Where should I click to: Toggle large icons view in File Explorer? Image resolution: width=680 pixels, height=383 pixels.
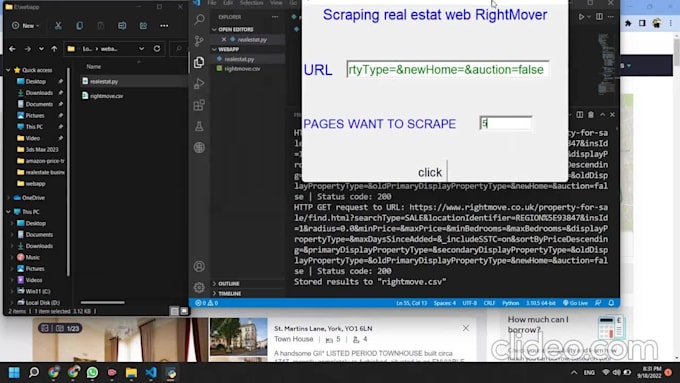184,311
